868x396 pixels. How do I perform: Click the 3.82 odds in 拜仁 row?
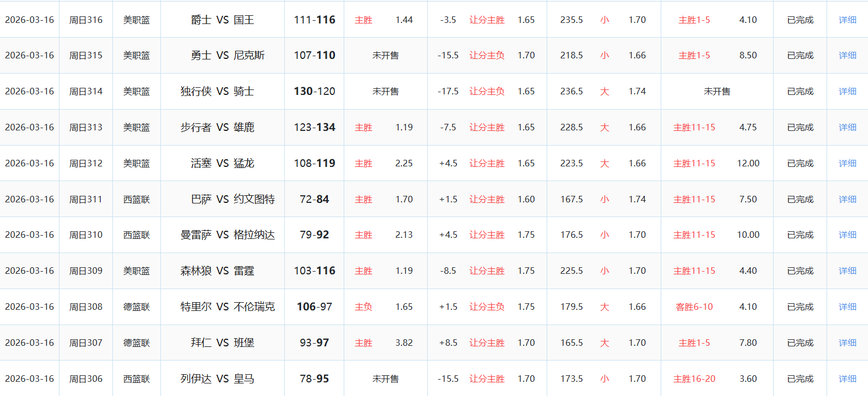404,343
